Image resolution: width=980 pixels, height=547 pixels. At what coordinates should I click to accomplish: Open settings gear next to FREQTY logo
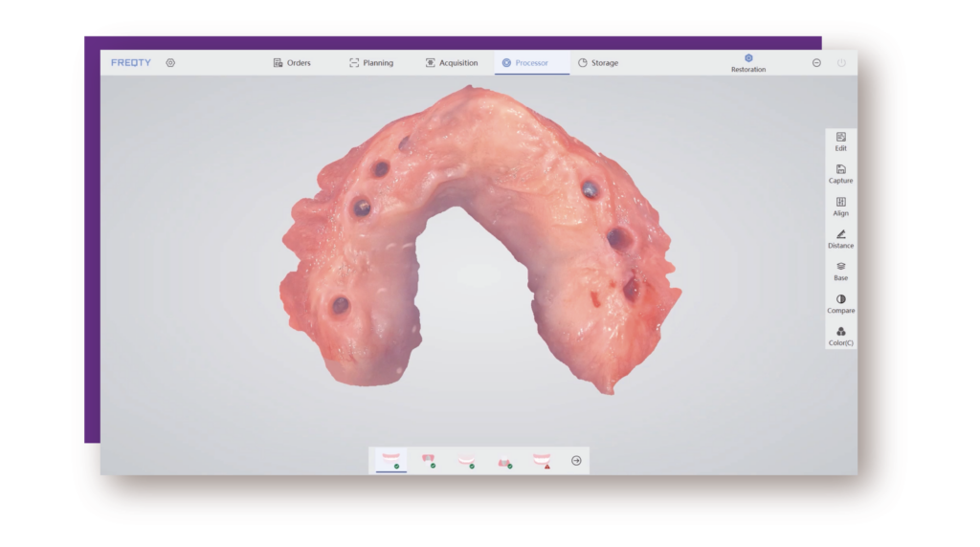click(170, 62)
